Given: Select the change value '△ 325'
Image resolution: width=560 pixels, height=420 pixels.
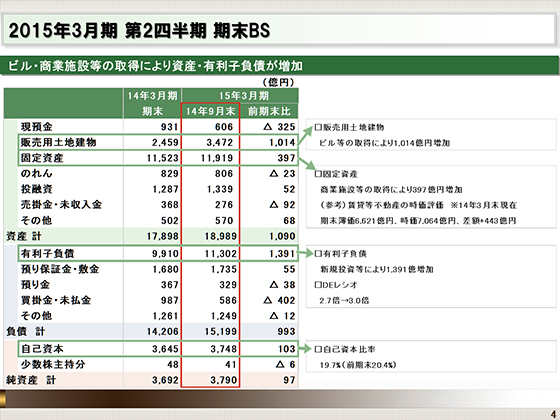Looking at the screenshot, I should (x=279, y=127).
